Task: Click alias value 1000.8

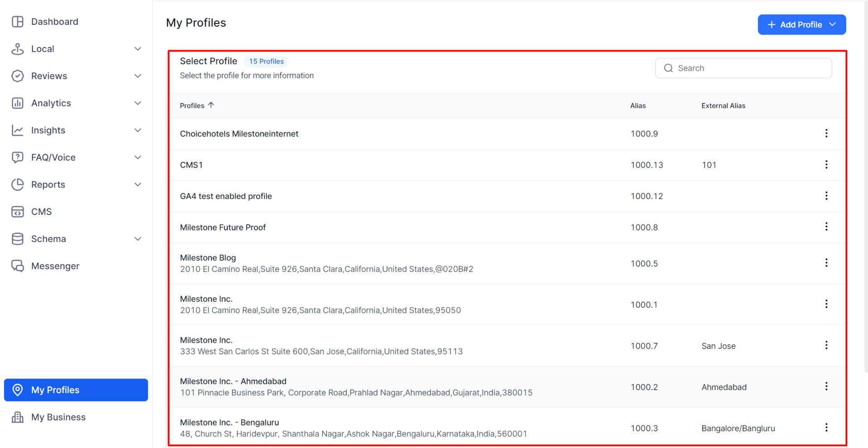Action: coord(644,228)
